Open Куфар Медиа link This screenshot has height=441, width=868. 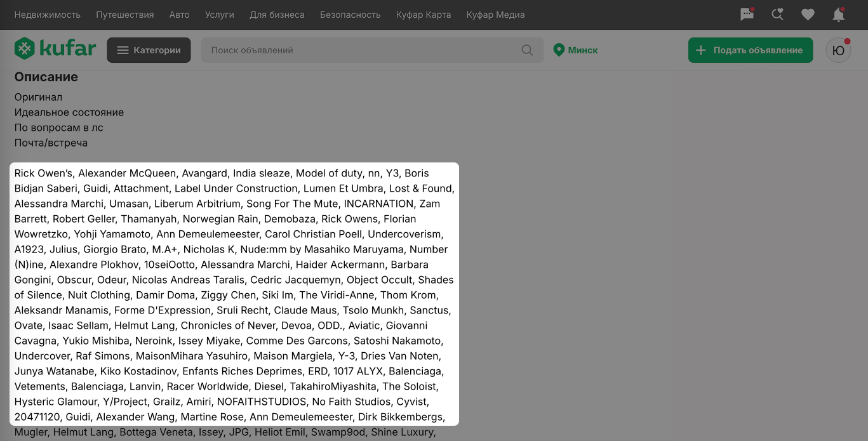(x=495, y=15)
